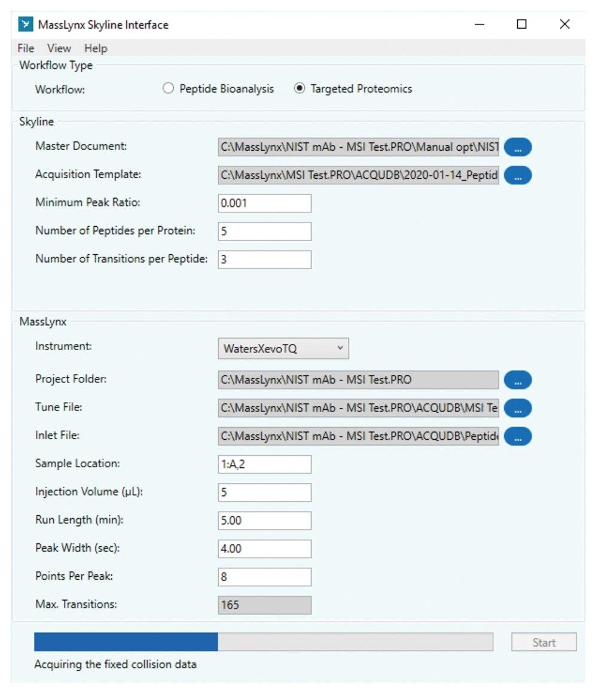Open the Instrument dropdown WatersXevoTQ
This screenshot has width=598, height=700.
(x=283, y=349)
